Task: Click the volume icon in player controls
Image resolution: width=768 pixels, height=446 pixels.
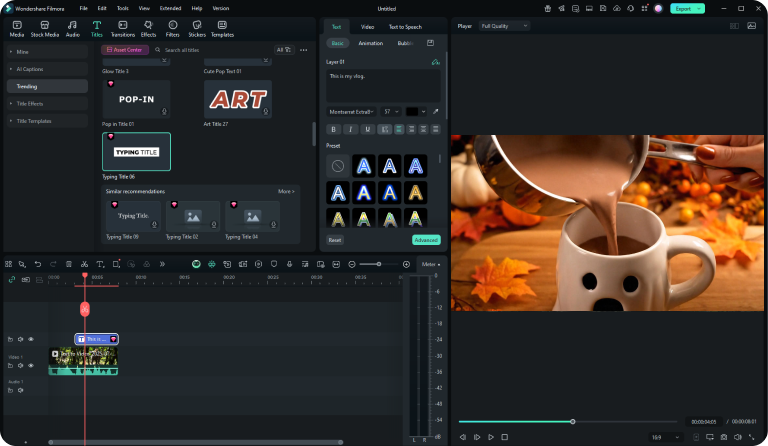Action: pyautogui.click(x=738, y=437)
